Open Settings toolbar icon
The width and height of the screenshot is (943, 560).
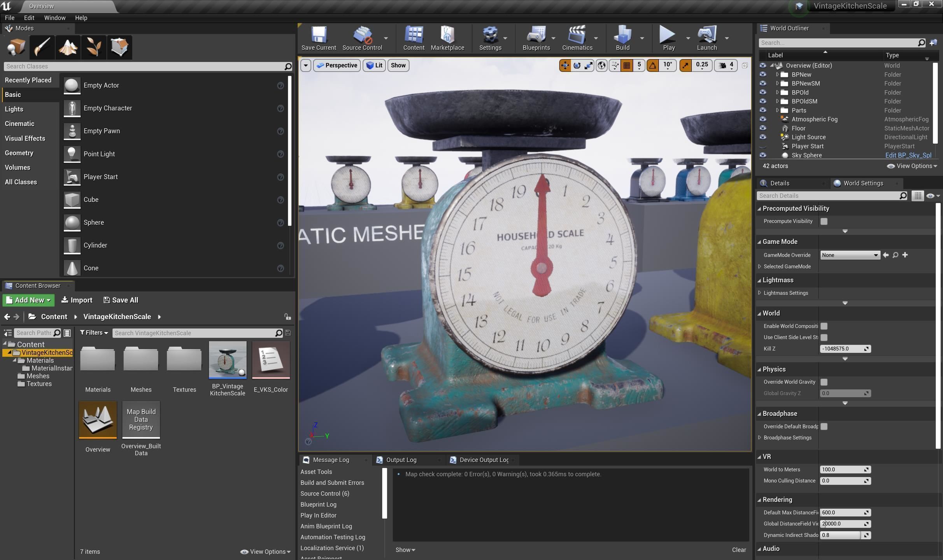pyautogui.click(x=490, y=38)
